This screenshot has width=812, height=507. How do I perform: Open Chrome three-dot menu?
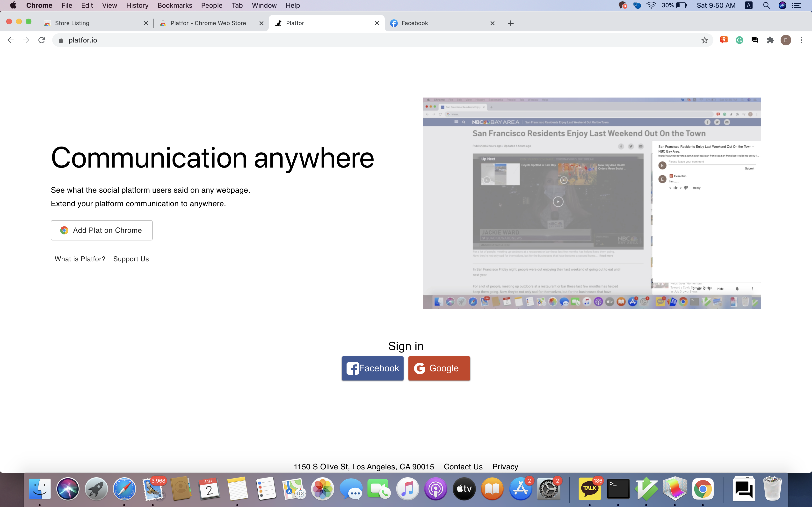(x=801, y=40)
